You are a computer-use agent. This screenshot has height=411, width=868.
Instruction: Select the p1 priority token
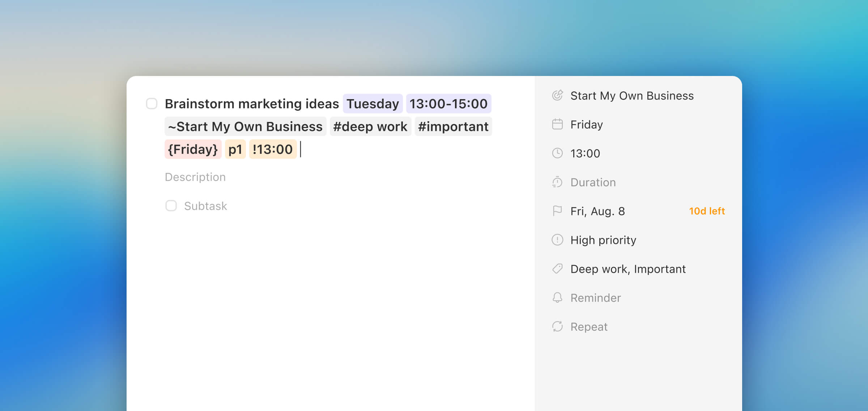point(235,149)
